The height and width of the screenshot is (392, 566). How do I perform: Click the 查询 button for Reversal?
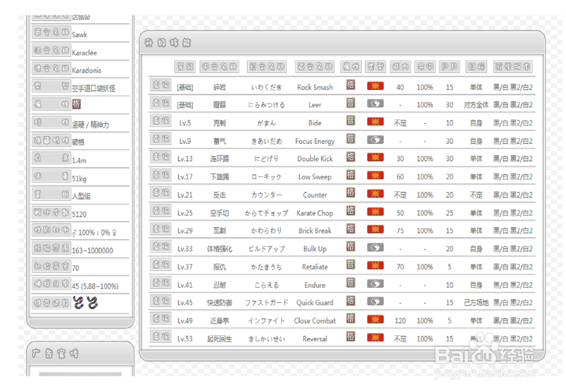pos(161,337)
